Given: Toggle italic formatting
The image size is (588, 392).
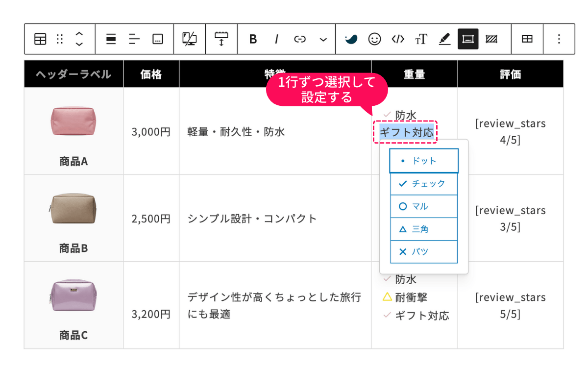Looking at the screenshot, I should (276, 39).
